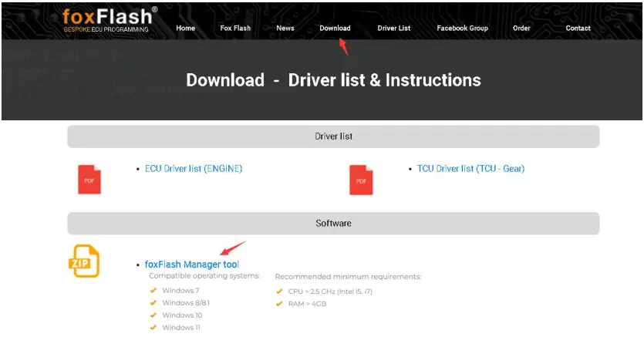Select the Windows 10 list entry
The width and height of the screenshot is (644, 337).
[182, 315]
